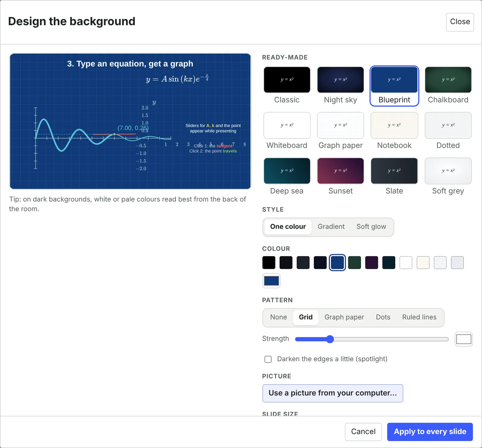Screen dimensions: 482x448
Task: Pick the lightest grey colour swatch
Action: [440, 263]
